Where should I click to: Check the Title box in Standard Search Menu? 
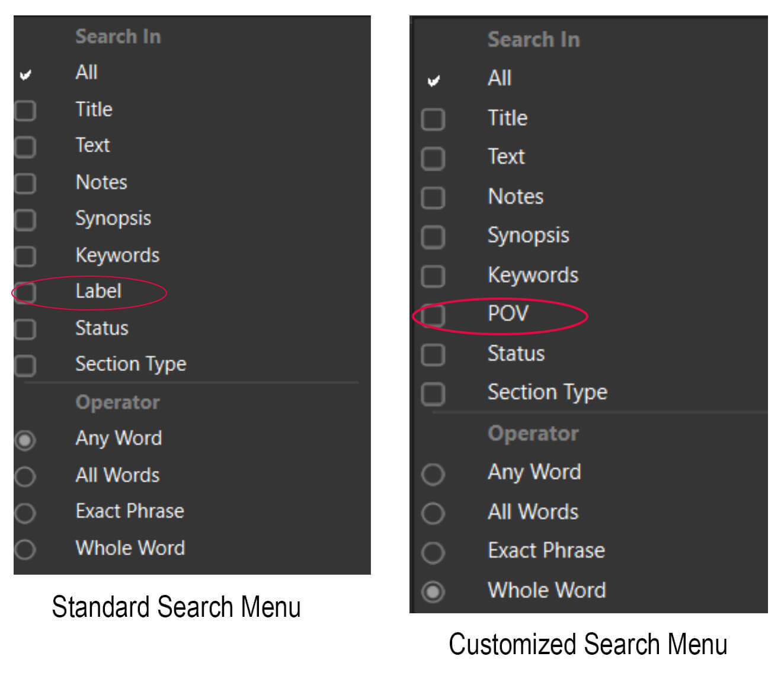(x=25, y=110)
